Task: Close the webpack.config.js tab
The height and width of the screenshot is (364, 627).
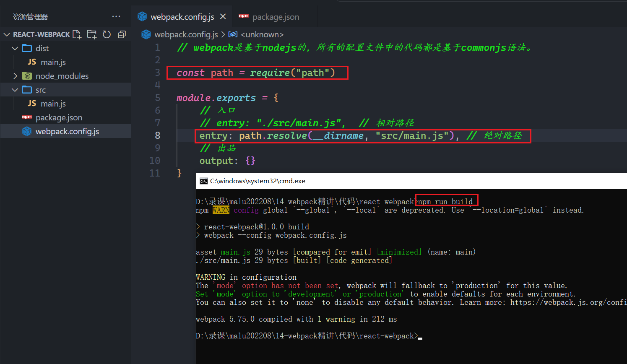Action: coord(223,16)
